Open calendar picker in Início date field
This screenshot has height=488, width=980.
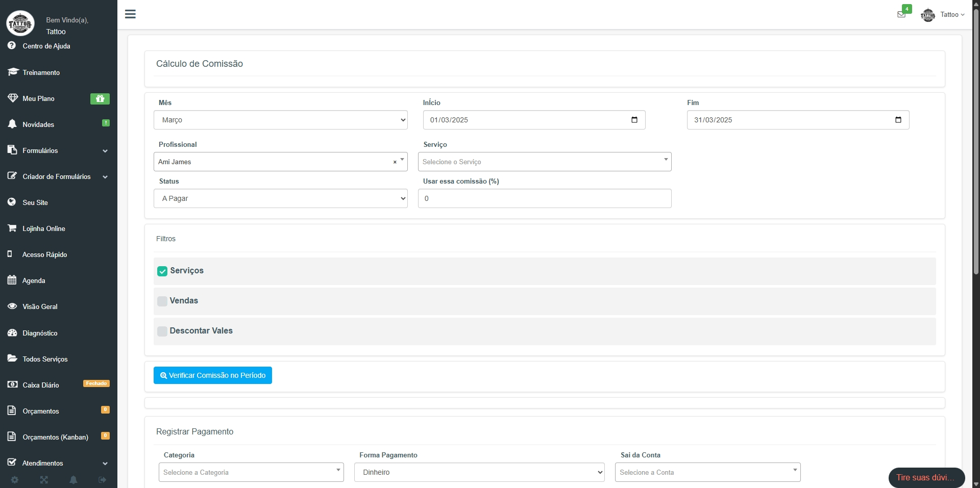634,120
